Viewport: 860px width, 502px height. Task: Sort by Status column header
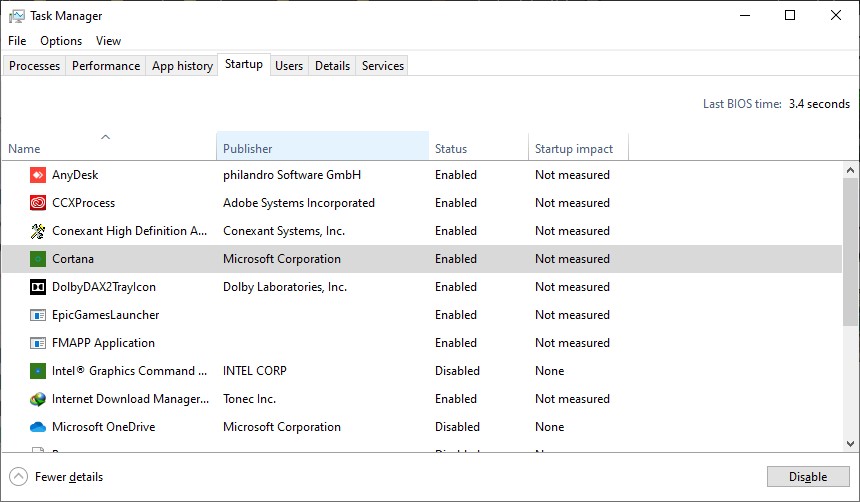pyautogui.click(x=478, y=146)
